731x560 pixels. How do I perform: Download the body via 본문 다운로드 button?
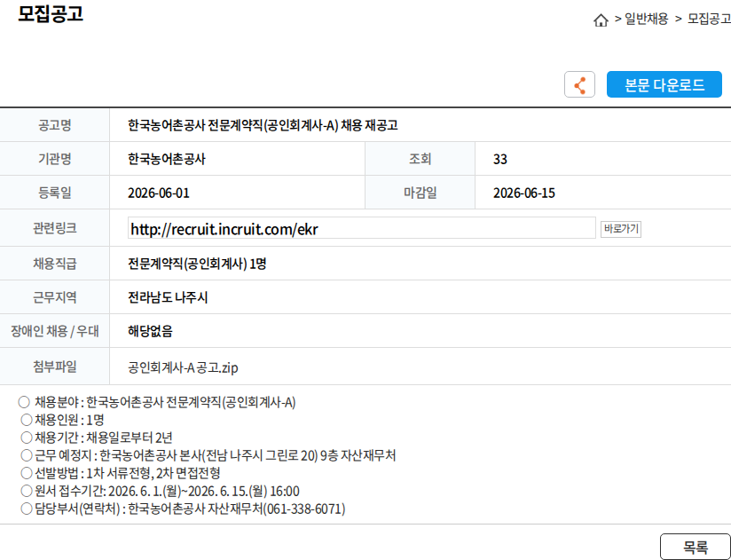664,84
